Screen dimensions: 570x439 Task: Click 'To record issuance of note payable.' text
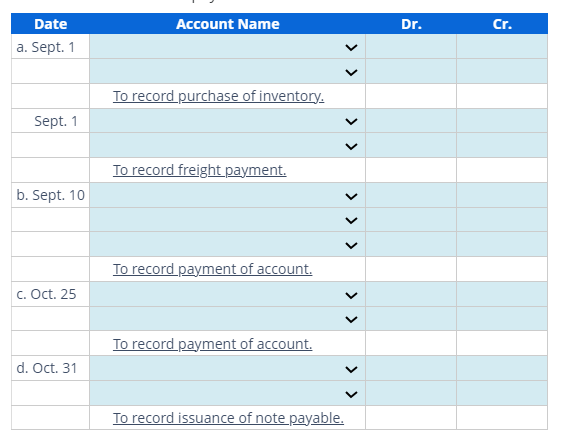228,418
